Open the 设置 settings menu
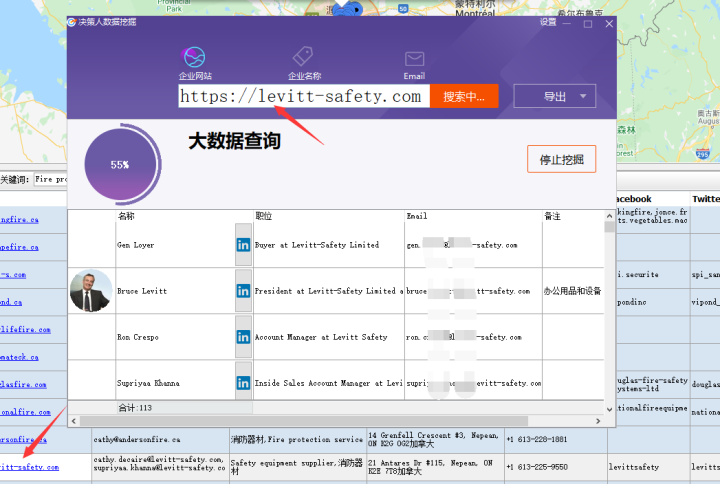 tap(548, 22)
